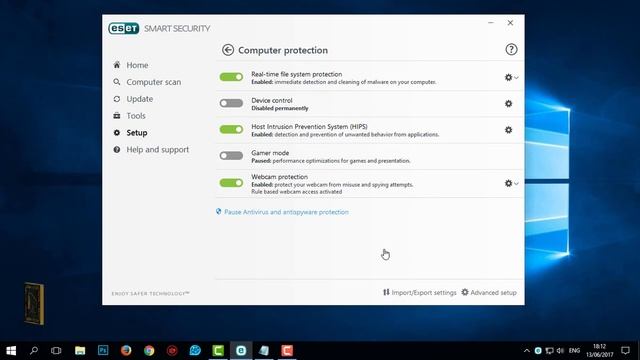Open HIPS gear settings

pyautogui.click(x=508, y=130)
